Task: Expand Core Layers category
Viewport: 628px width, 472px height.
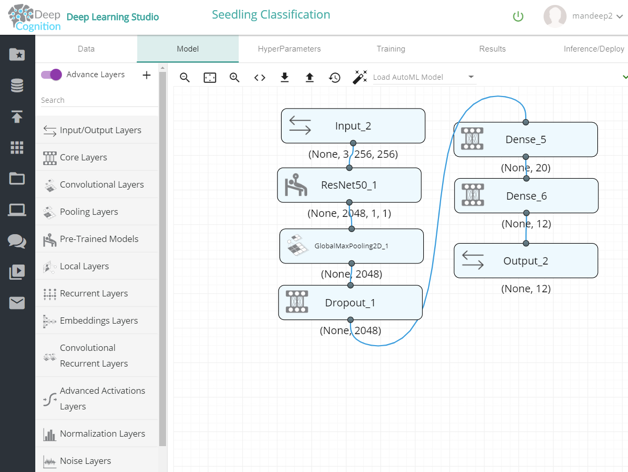Action: (97, 157)
